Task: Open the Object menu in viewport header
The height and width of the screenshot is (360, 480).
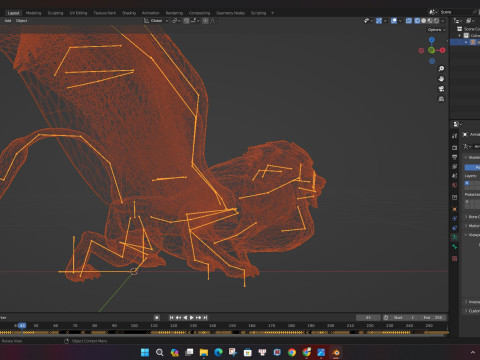Action: click(21, 21)
